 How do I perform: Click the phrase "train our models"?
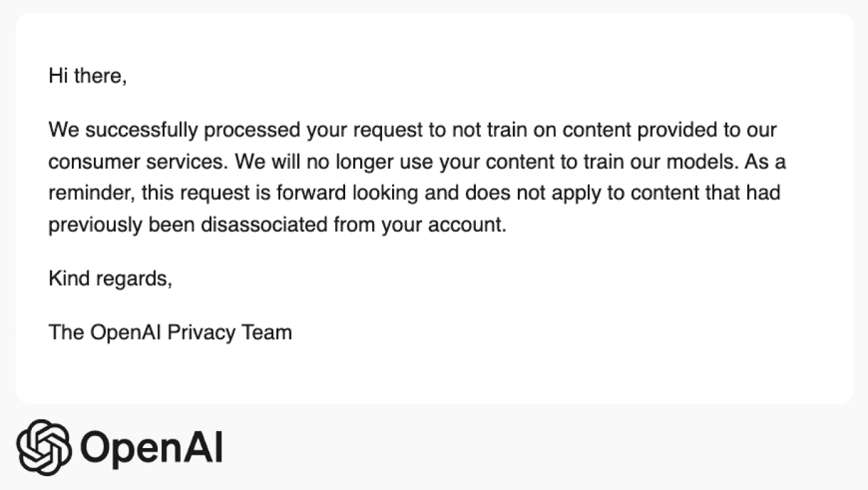click(x=636, y=161)
